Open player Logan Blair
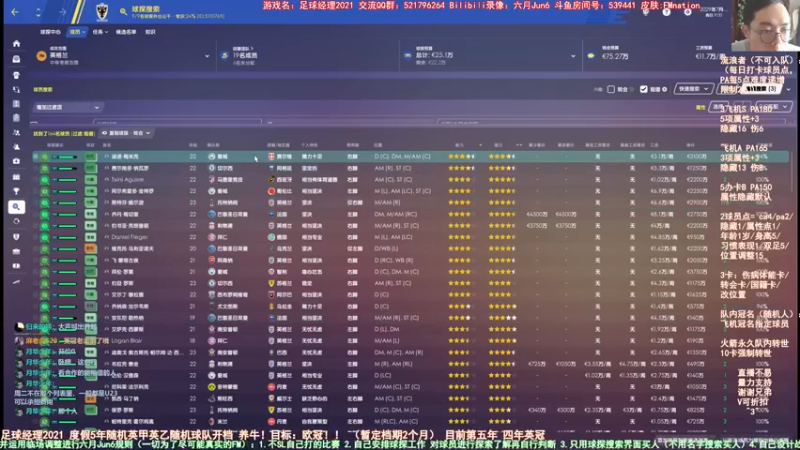 click(127, 341)
